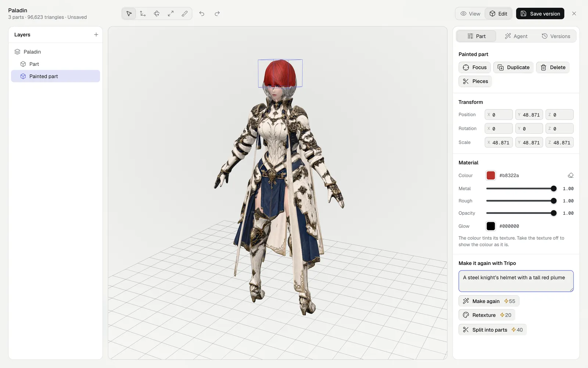Image resolution: width=588 pixels, height=368 pixels.
Task: Select the Part layer
Action: tap(55, 64)
